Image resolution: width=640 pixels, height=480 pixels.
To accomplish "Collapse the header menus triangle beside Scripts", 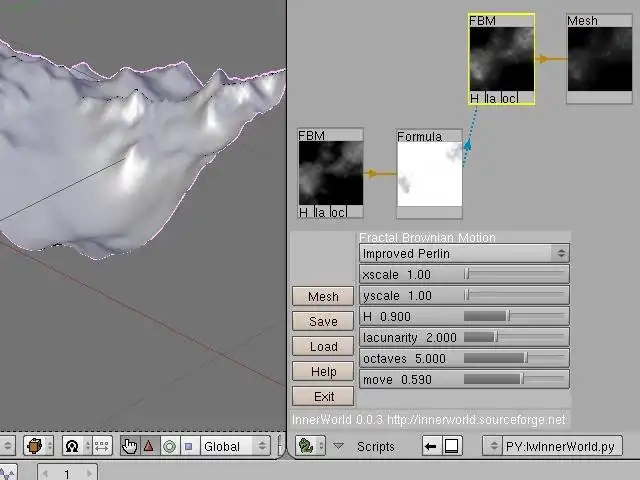I will coord(338,446).
